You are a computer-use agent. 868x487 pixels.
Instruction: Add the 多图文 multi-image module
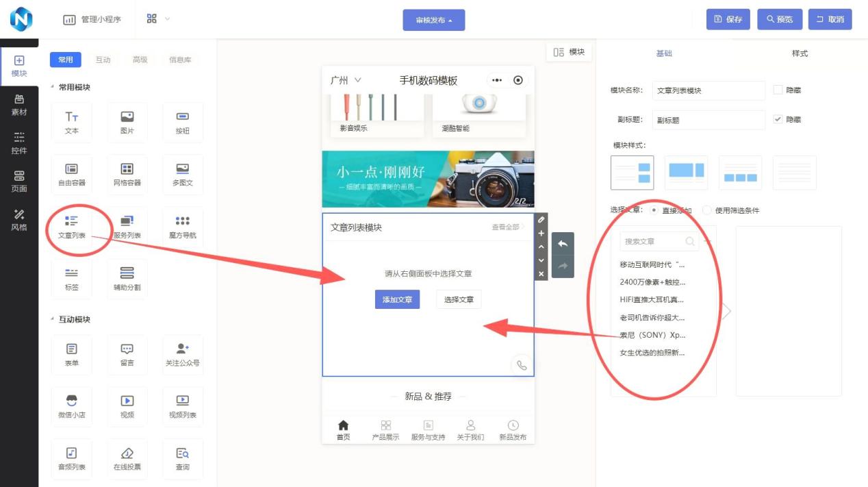click(183, 175)
